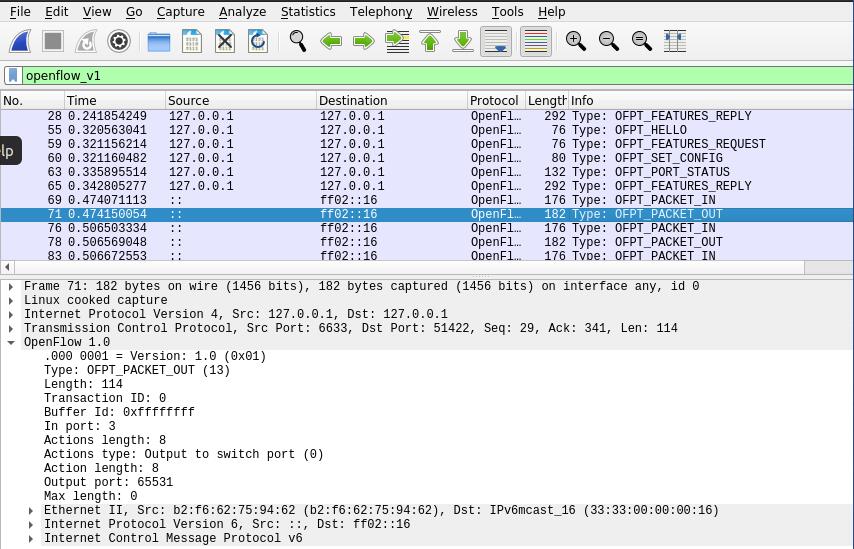Select packet 63 OFPT_PORT_STATUS
The height and width of the screenshot is (549, 854).
(x=427, y=172)
